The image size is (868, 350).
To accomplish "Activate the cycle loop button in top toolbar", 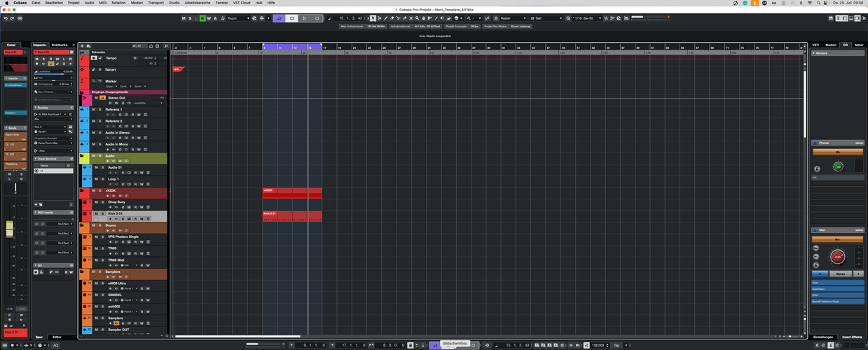I will pos(280,18).
